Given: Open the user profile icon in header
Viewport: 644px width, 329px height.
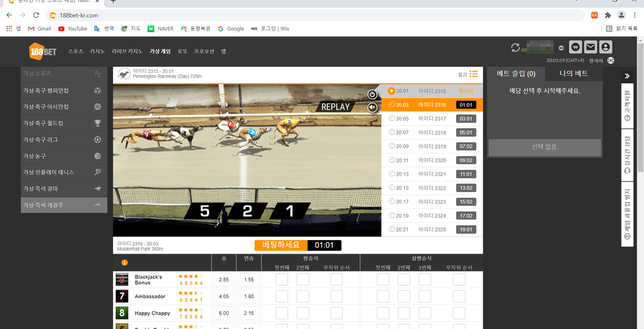Looking at the screenshot, I should click(605, 47).
